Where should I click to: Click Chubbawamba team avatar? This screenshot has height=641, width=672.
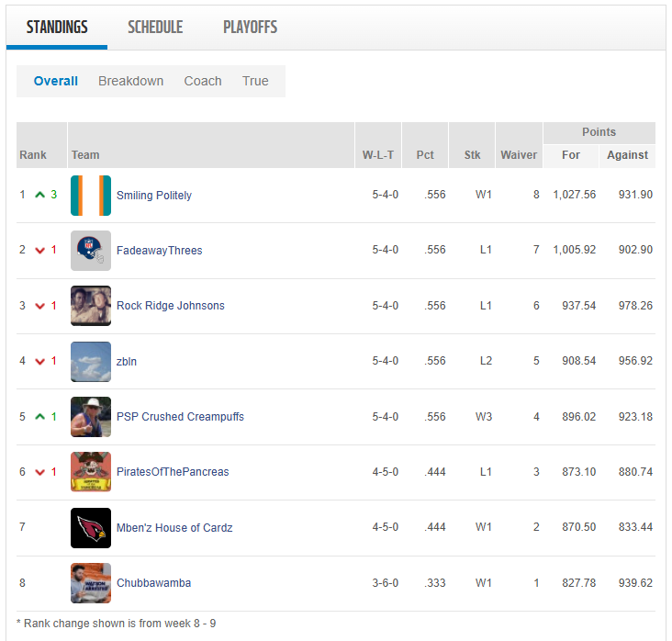(x=90, y=583)
